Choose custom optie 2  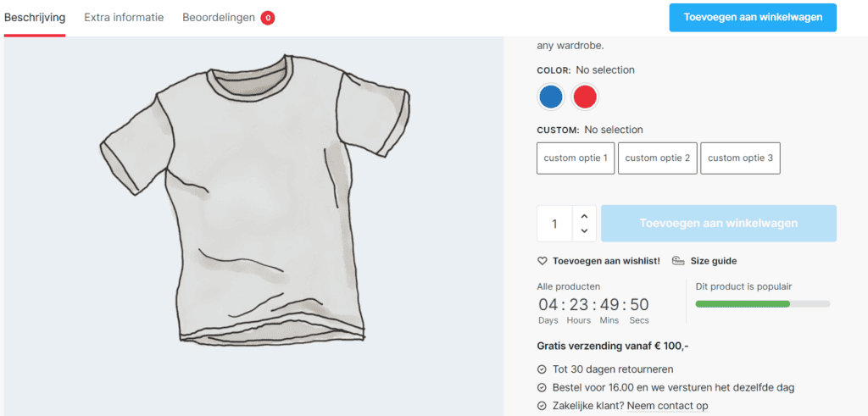pos(658,158)
